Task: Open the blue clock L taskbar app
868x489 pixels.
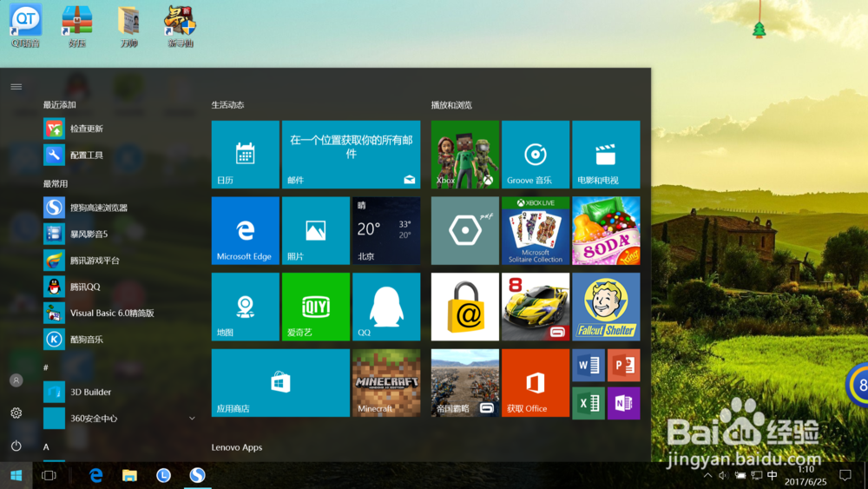Action: (x=163, y=475)
